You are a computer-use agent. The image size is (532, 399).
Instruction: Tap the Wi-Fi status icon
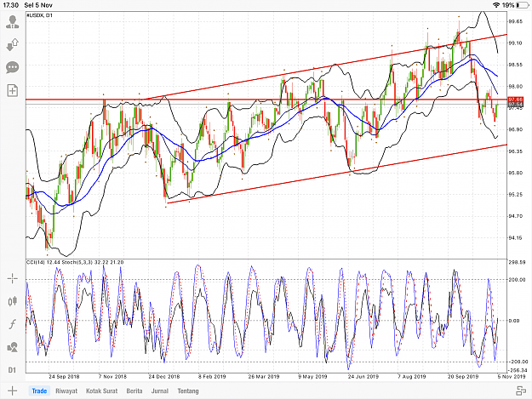(496, 5)
